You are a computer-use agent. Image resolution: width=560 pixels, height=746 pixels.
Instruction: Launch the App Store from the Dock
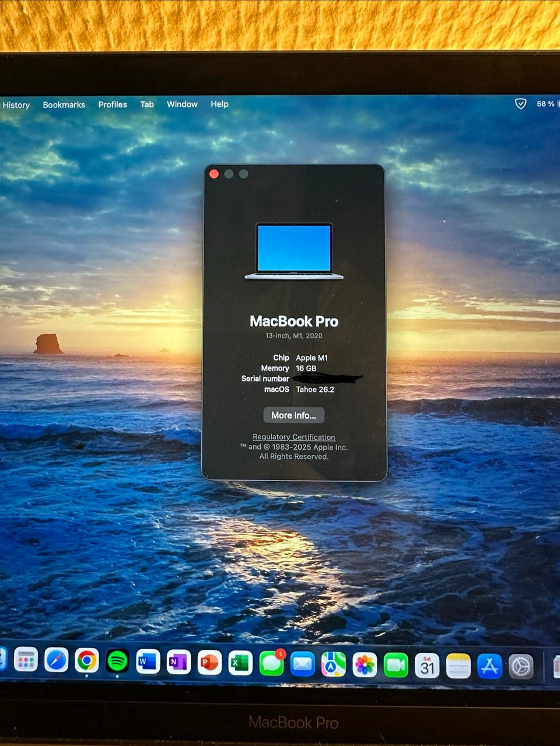click(x=489, y=667)
